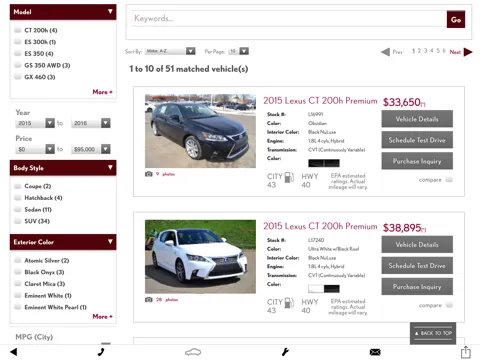Image resolution: width=480 pixels, height=360 pixels.
Task: Check the Claret Mica color filter
Action: pyautogui.click(x=18, y=284)
